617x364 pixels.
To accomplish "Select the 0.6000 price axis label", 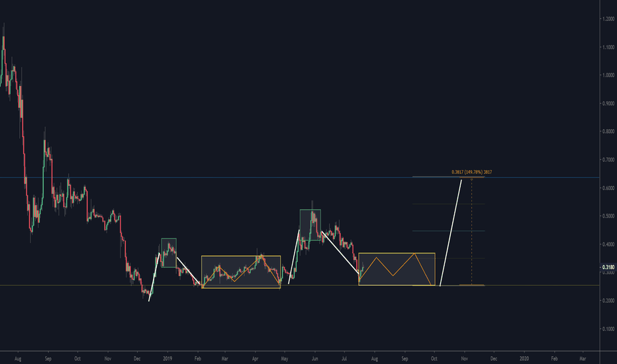I will click(x=608, y=188).
